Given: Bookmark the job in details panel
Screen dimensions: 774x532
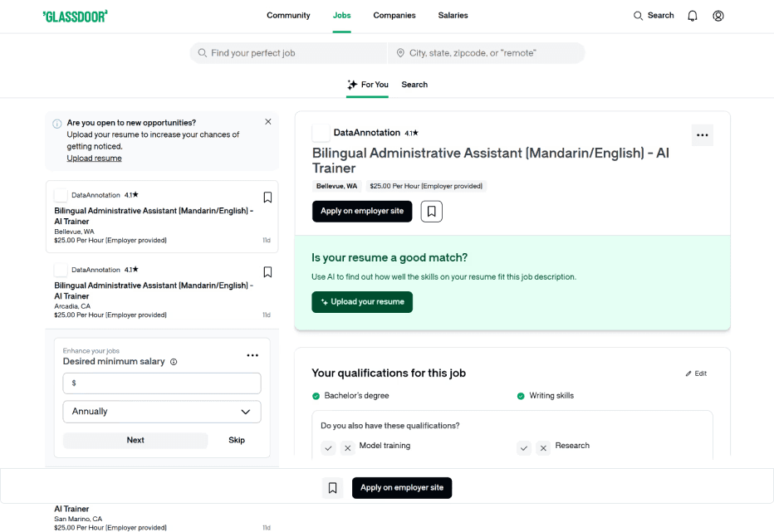Looking at the screenshot, I should pyautogui.click(x=431, y=211).
